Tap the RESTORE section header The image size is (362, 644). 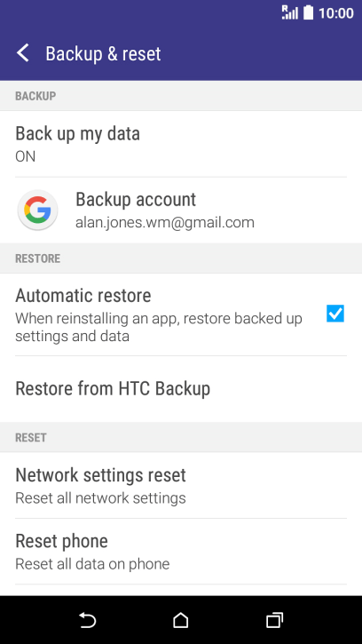point(38,258)
